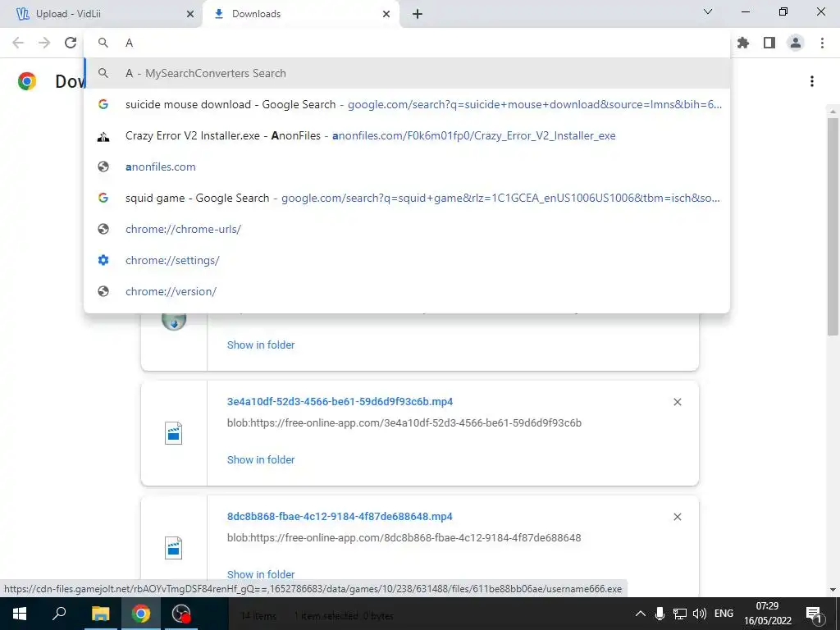This screenshot has height=630, width=840.
Task: Remove 8dc8b868 mp4 from downloads list
Action: (x=677, y=517)
